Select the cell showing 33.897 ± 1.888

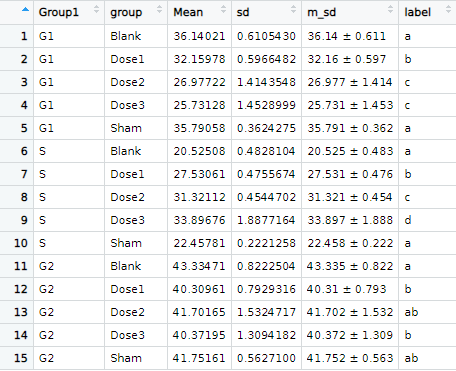[350, 220]
